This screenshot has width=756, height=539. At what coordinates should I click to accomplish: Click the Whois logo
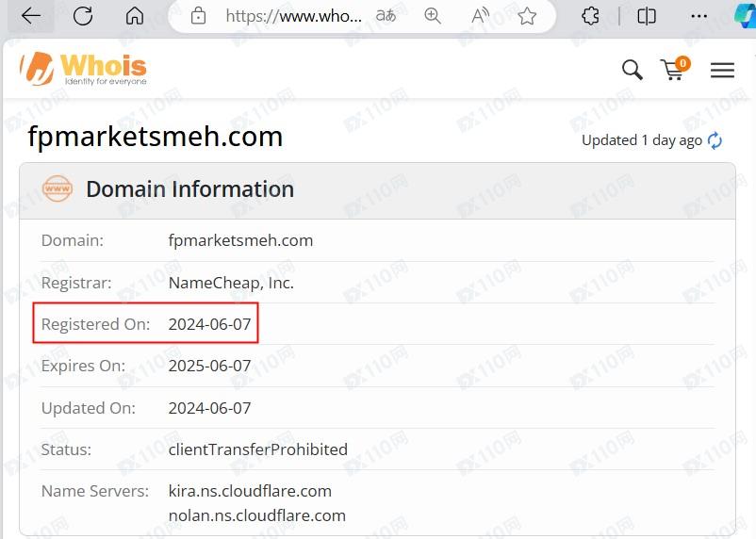pyautogui.click(x=84, y=69)
